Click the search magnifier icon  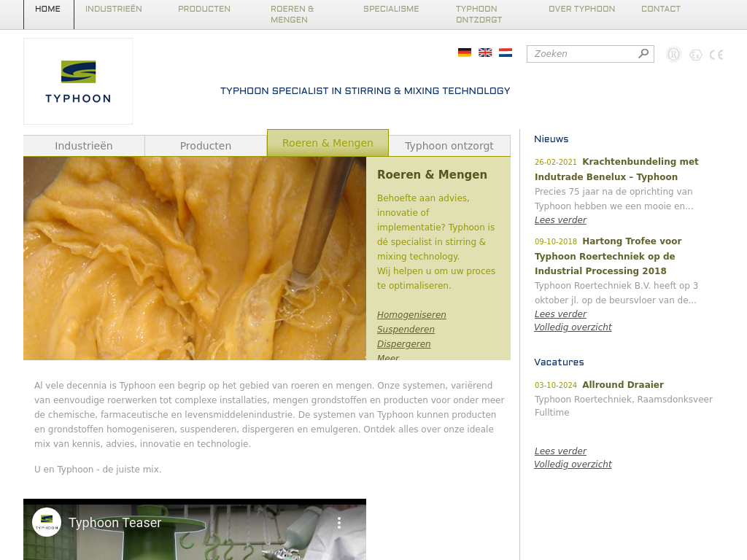coord(643,53)
